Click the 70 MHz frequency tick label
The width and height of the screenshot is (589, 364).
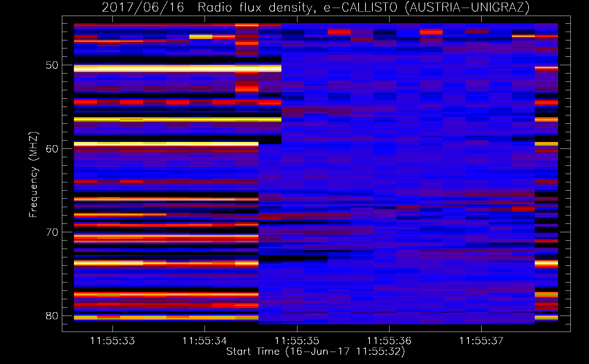coord(52,232)
